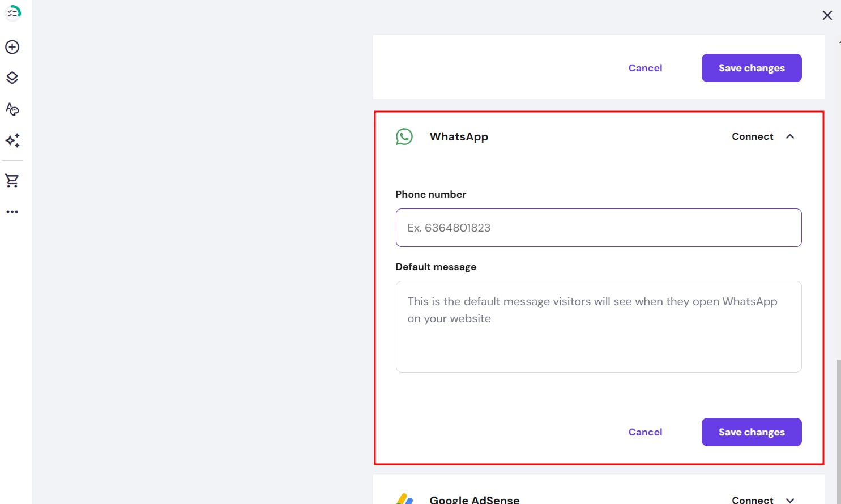Collapse the WhatsApp section using the up chevron
The height and width of the screenshot is (504, 841).
tap(790, 136)
